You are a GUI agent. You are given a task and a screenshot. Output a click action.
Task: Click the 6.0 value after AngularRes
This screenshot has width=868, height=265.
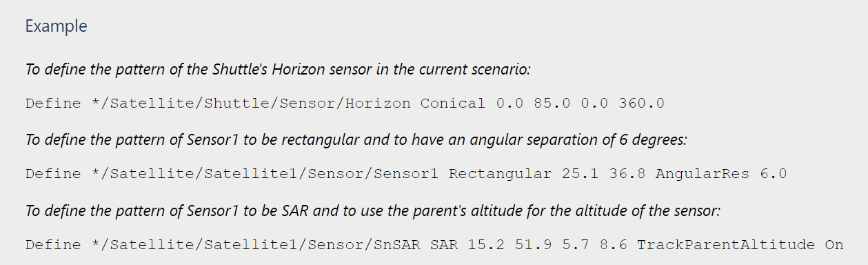pos(773,174)
